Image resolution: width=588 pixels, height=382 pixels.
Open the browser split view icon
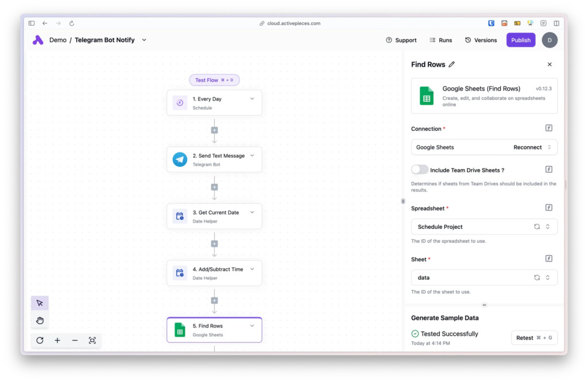(x=556, y=23)
